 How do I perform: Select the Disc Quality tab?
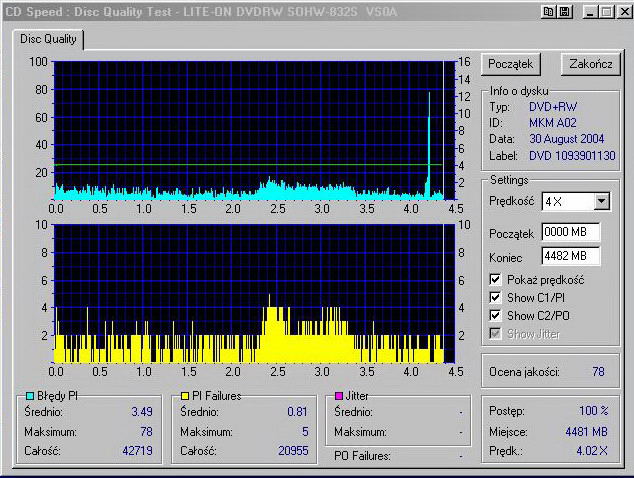[x=48, y=38]
